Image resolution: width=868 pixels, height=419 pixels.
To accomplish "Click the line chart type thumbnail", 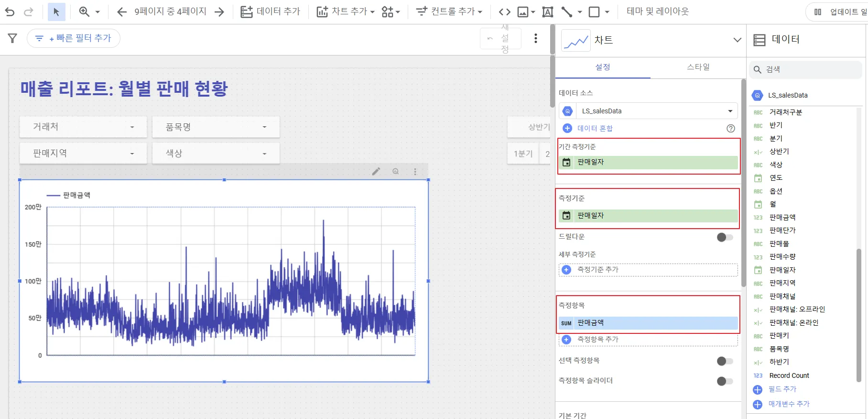I will pos(576,40).
